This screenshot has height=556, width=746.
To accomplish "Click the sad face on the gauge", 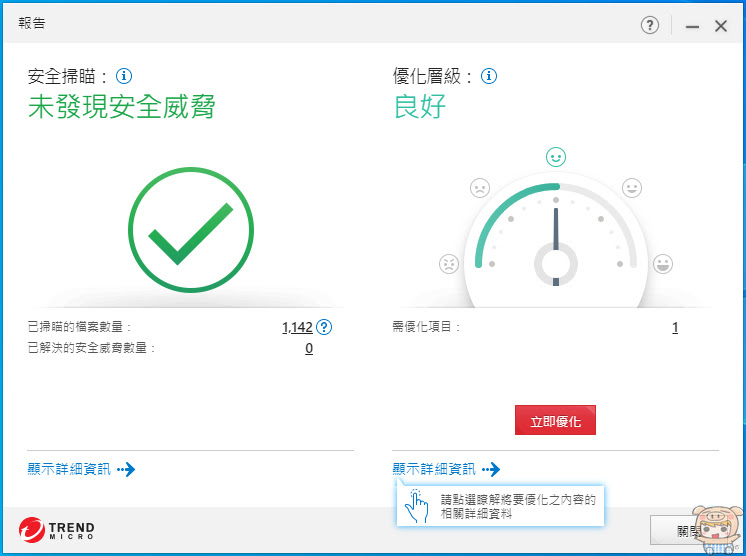I will (x=480, y=188).
